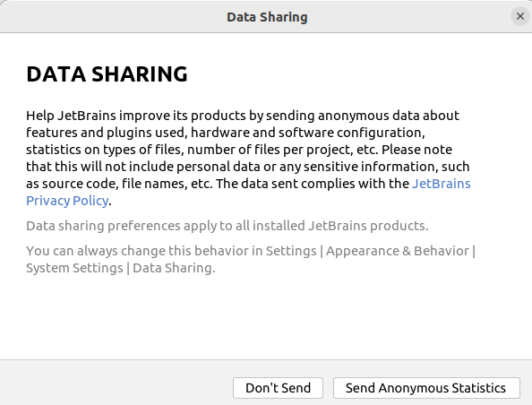Click the 'You can always change this behavior' text

tap(251, 259)
